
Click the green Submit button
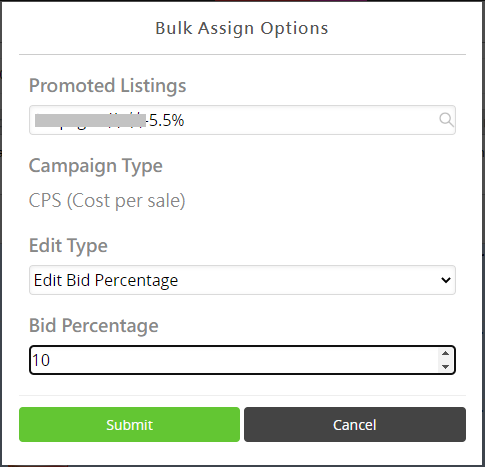(129, 425)
